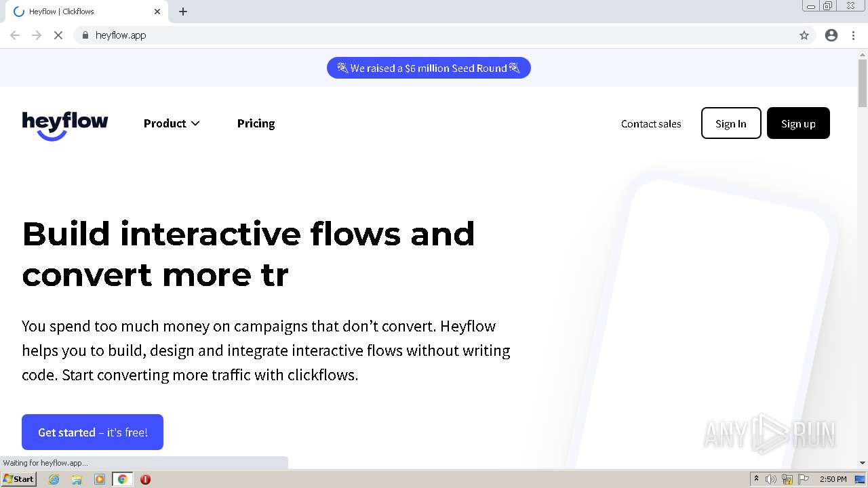View site security lock icon
The width and height of the screenshot is (868, 488).
[85, 35]
